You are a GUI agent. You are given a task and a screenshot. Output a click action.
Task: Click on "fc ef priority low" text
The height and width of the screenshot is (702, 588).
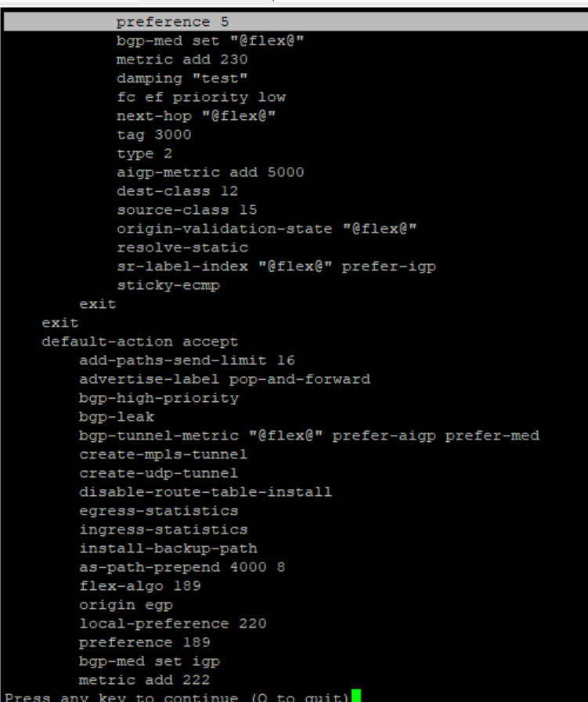point(200,97)
